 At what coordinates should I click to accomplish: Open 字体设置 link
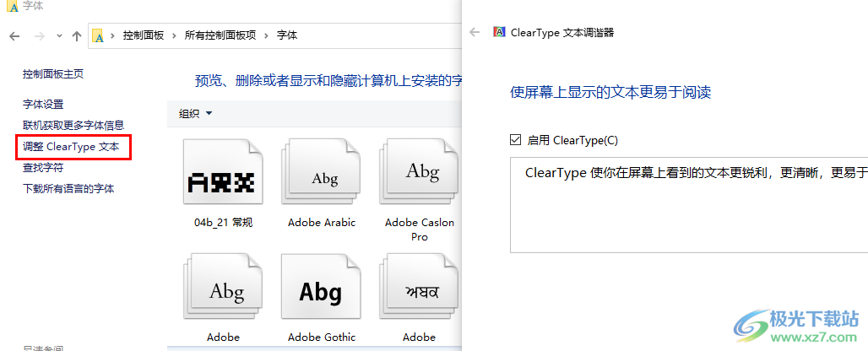43,104
